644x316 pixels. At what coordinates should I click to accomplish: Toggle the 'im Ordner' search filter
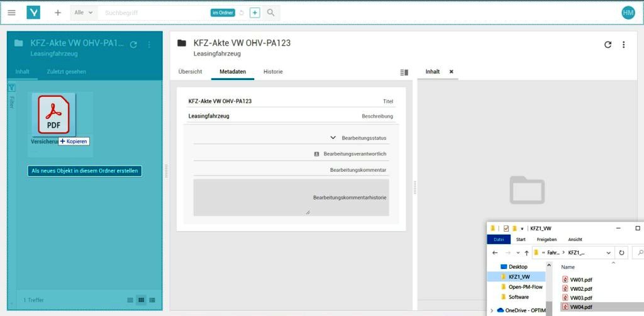[223, 13]
